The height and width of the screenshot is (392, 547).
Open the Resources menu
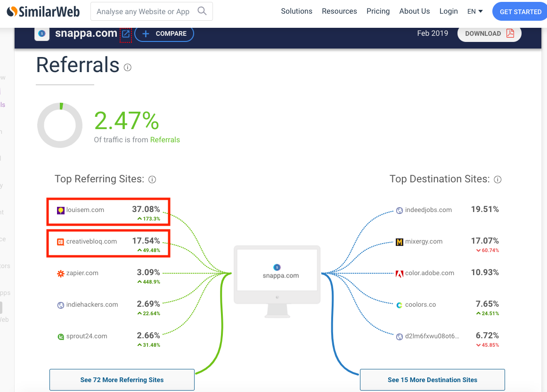pos(339,11)
